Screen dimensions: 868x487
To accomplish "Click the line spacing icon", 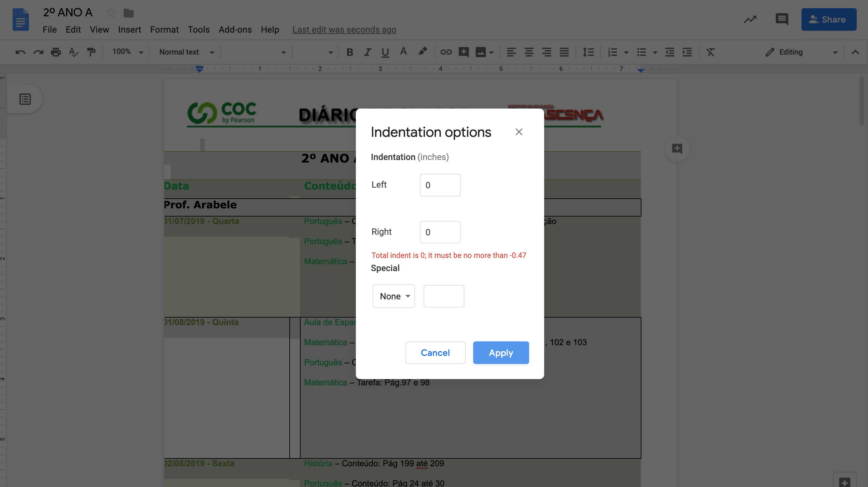I will coord(588,52).
